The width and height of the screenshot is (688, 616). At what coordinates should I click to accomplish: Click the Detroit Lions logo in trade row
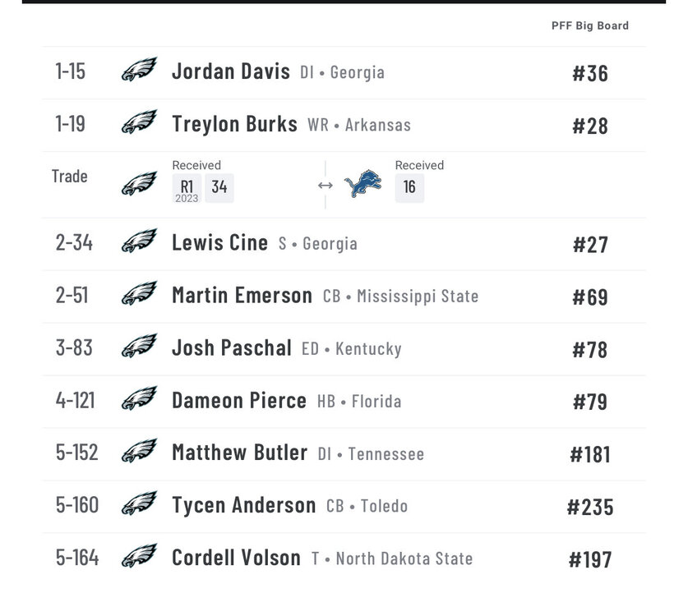[x=362, y=185]
